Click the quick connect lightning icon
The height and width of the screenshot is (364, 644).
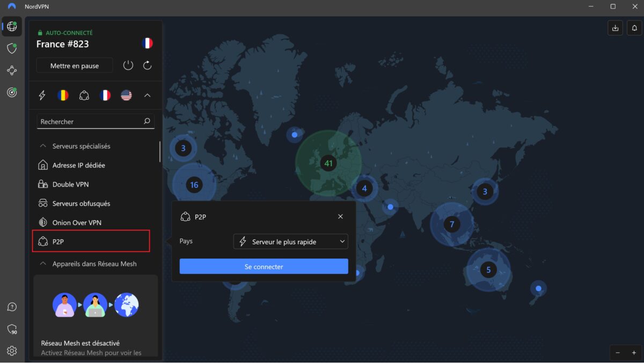pos(42,95)
